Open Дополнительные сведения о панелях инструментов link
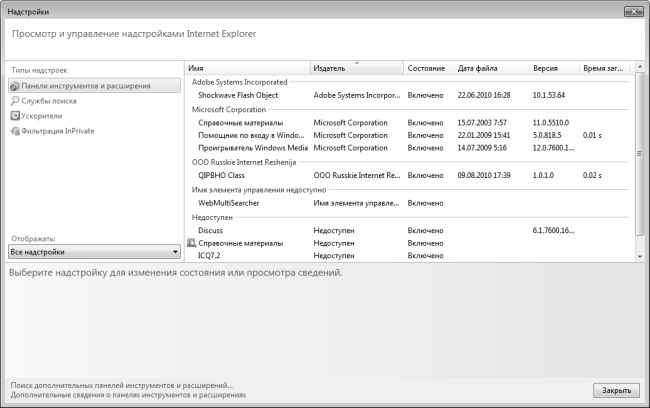This screenshot has height=408, width=650. point(128,395)
